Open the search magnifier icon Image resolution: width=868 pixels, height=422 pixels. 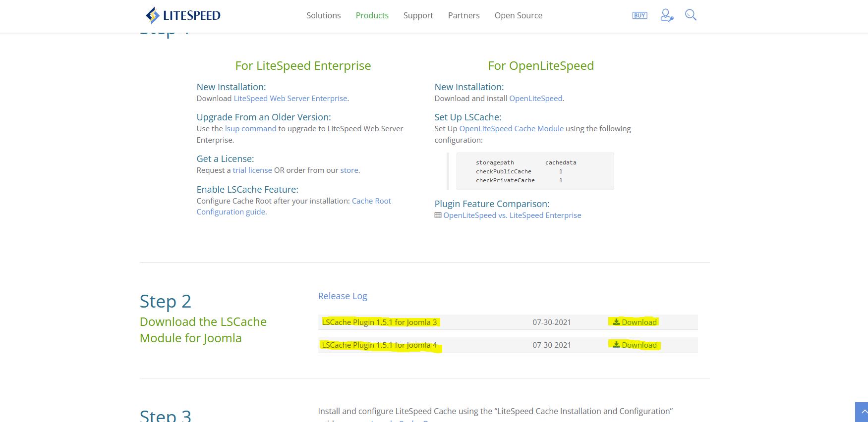pyautogui.click(x=691, y=15)
